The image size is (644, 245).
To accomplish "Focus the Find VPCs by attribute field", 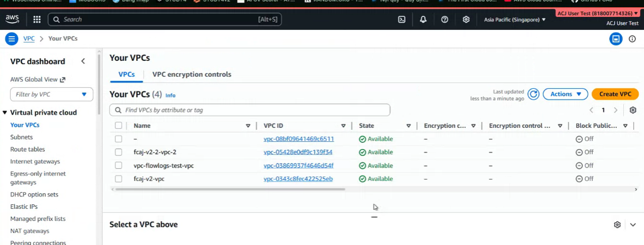I will (x=250, y=110).
